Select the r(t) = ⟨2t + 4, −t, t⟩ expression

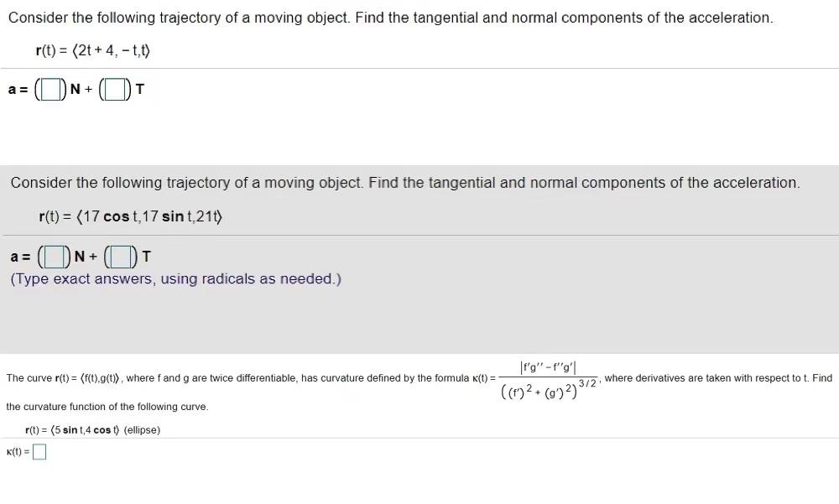(92, 50)
